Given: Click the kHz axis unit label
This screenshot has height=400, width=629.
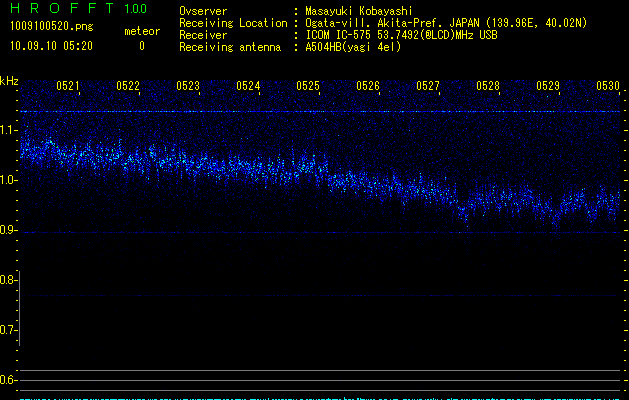Looking at the screenshot, I should [9, 80].
